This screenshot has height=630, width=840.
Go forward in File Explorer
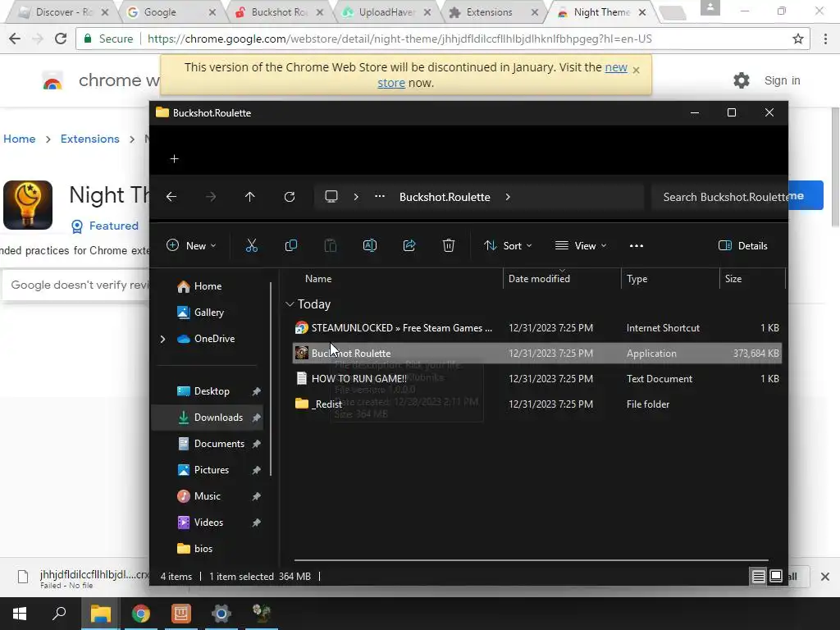coord(211,197)
